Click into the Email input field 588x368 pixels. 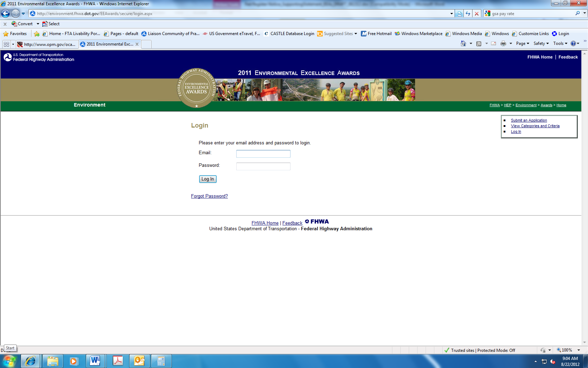pos(263,154)
